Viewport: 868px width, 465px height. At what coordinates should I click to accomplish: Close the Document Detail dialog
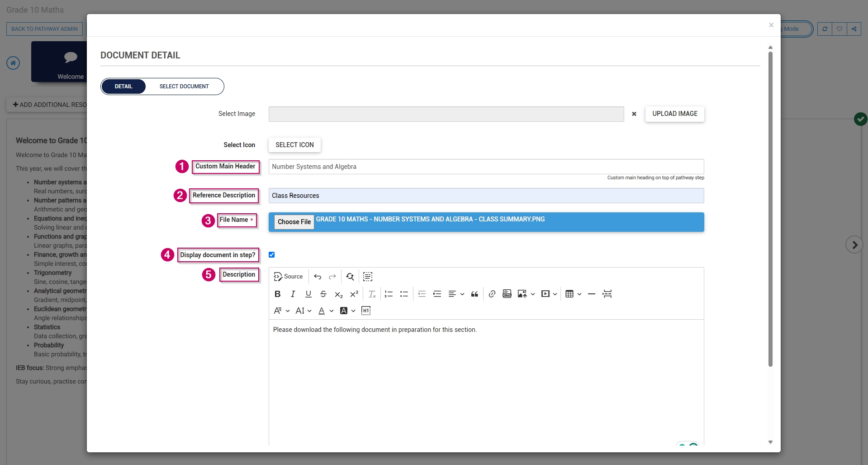771,25
